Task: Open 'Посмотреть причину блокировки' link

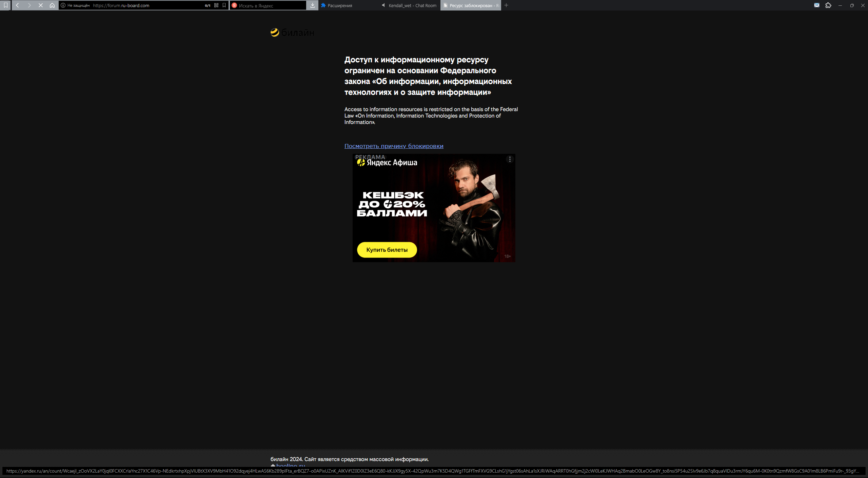Action: 394,146
